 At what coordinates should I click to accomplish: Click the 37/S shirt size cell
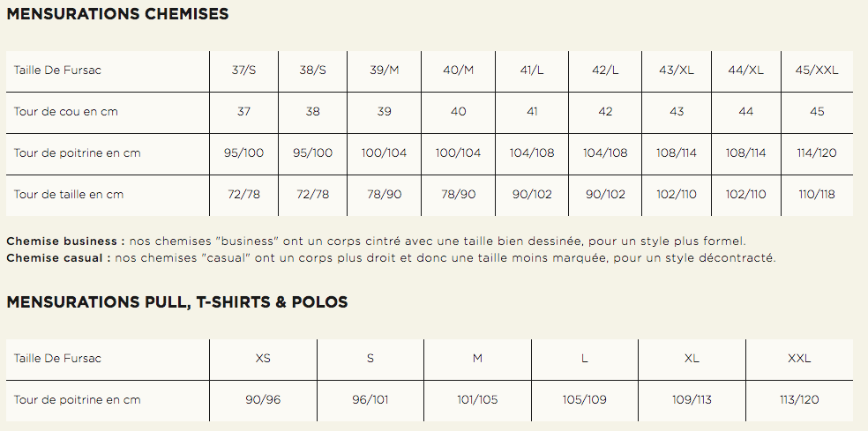(243, 71)
